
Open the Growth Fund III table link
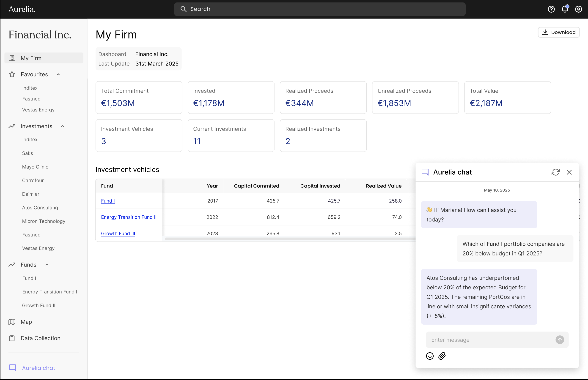click(118, 233)
